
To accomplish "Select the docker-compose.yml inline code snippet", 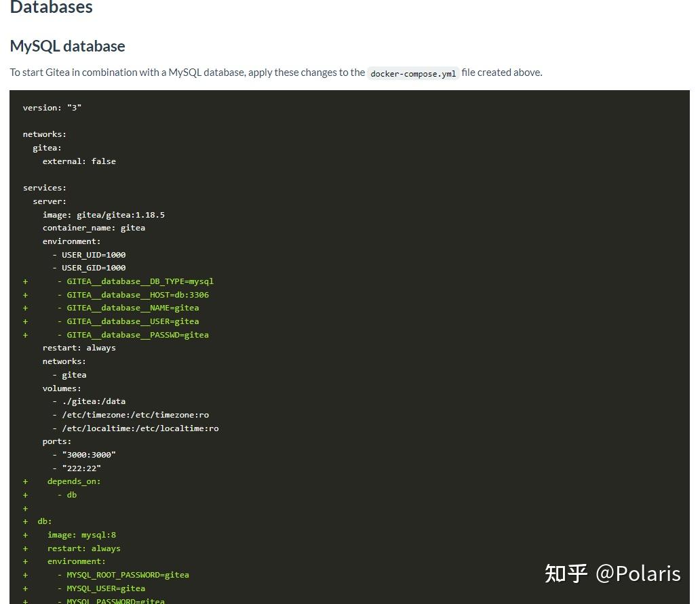I will [413, 73].
